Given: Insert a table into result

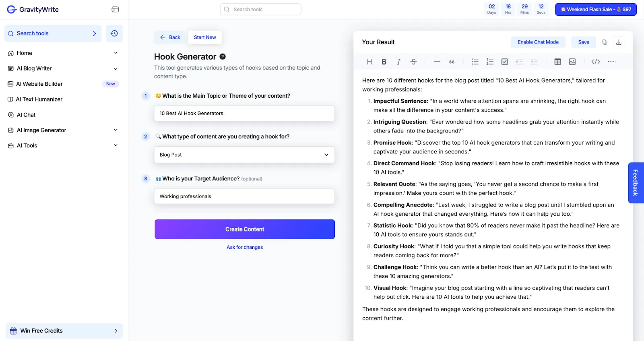Looking at the screenshot, I should pyautogui.click(x=557, y=62).
